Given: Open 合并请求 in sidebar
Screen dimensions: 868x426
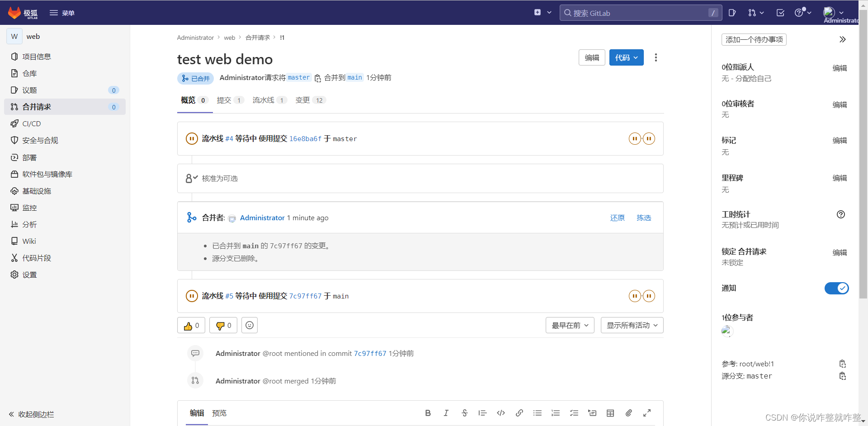Looking at the screenshot, I should pyautogui.click(x=65, y=107).
